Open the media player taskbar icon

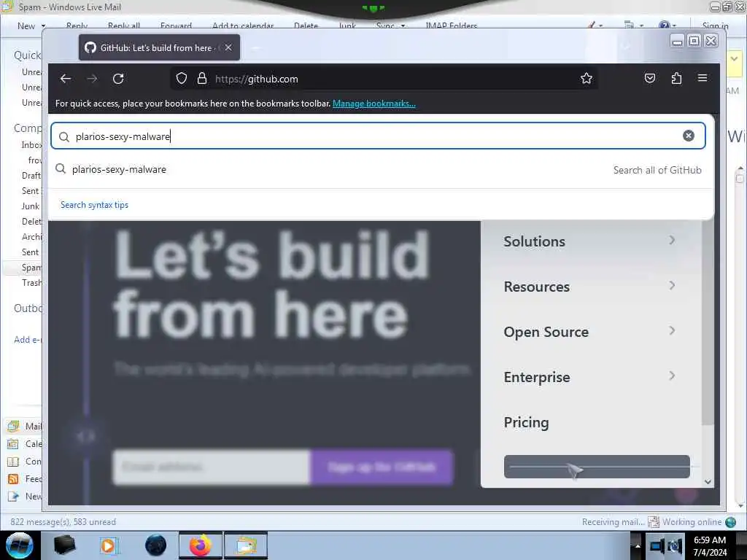[108, 545]
